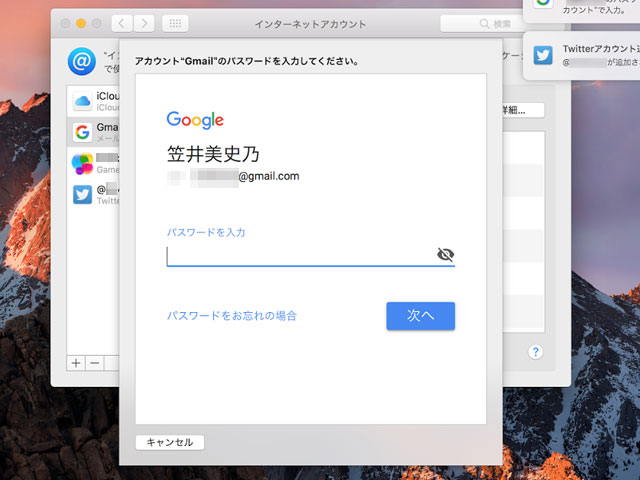The height and width of the screenshot is (480, 640).
Task: Select the Twitter account icon in sidebar
Action: pyautogui.click(x=82, y=194)
